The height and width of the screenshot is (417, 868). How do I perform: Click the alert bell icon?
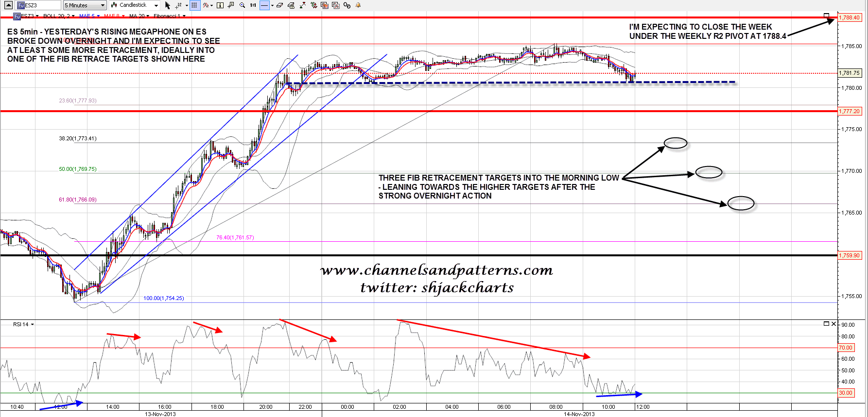tap(358, 5)
